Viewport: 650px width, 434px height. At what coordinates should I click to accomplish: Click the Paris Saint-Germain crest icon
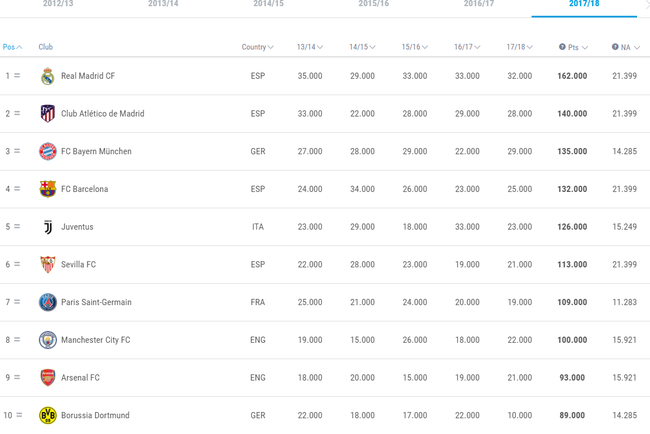[48, 302]
